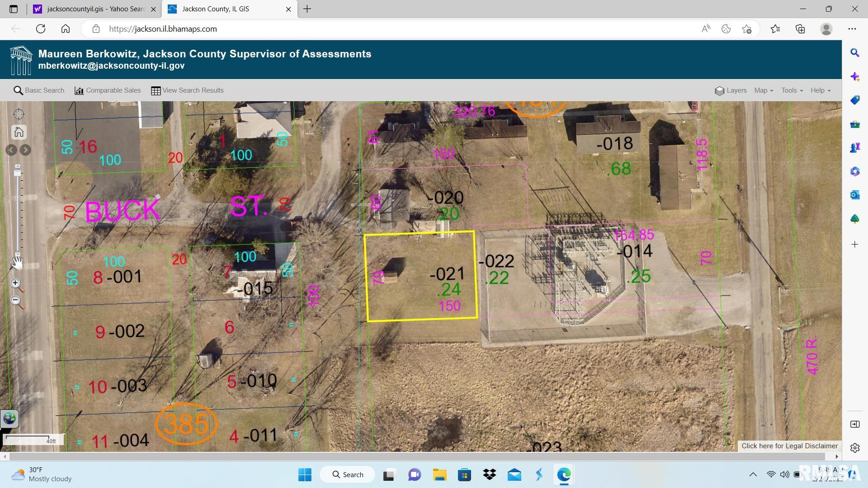The image size is (868, 488).
Task: Click the map zoom level slider handle
Action: coord(18,173)
